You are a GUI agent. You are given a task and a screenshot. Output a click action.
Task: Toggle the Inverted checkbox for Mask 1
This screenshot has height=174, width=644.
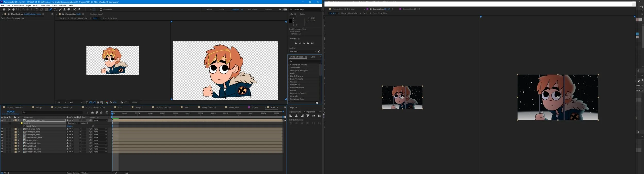(79, 123)
